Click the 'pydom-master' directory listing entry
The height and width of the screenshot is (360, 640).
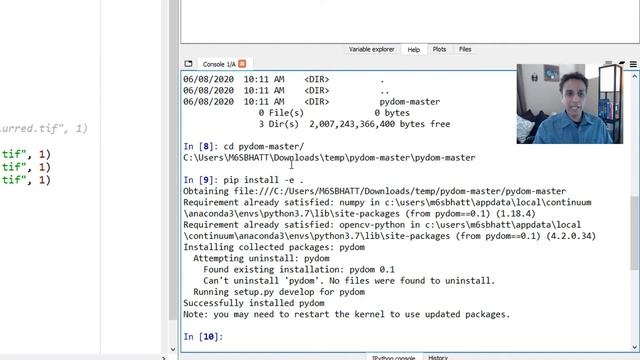(x=410, y=102)
